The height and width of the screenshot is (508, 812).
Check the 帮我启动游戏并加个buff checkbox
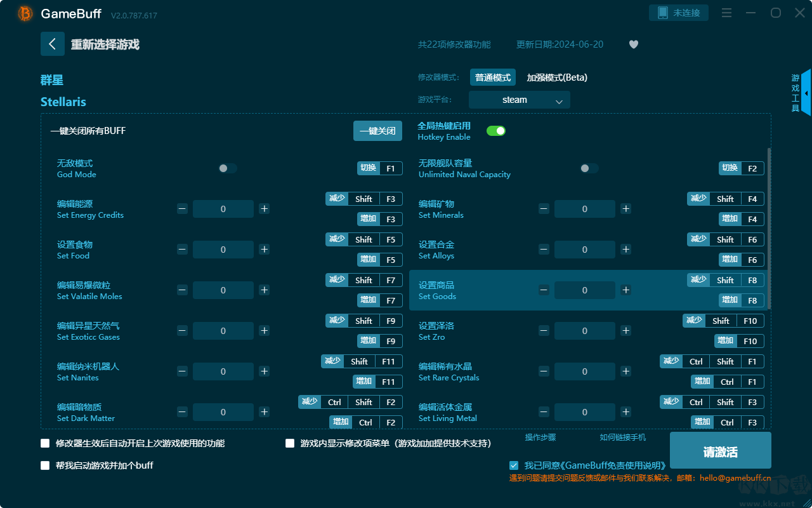(x=45, y=465)
